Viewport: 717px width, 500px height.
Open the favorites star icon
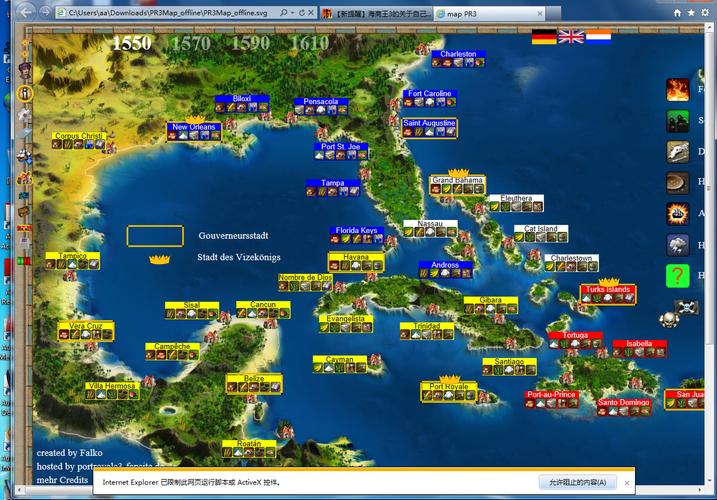pyautogui.click(x=691, y=13)
